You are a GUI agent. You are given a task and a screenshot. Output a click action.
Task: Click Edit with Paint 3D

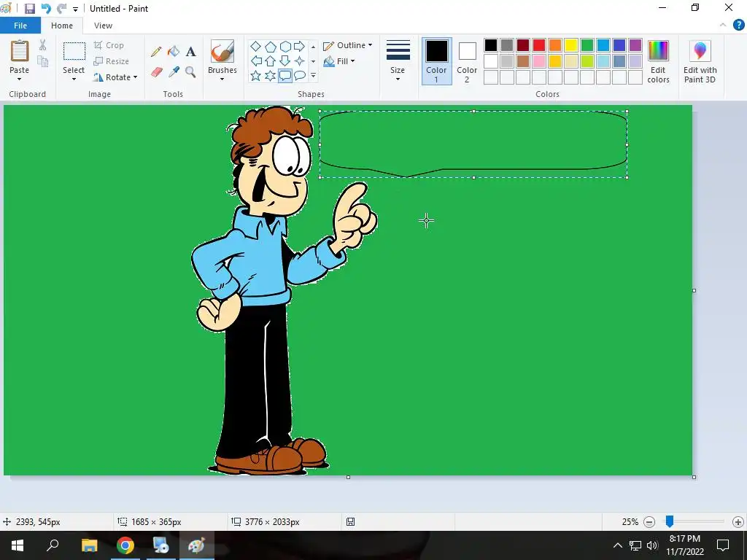pyautogui.click(x=700, y=61)
